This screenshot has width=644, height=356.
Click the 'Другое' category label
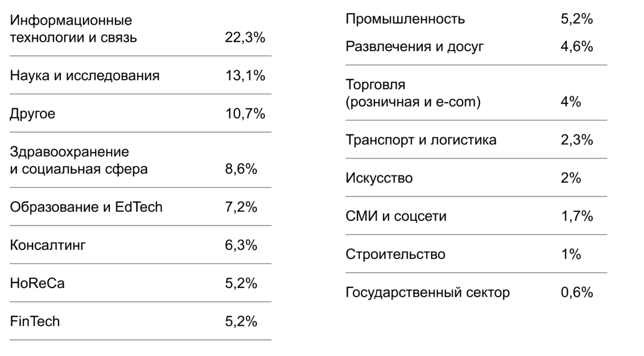32,114
